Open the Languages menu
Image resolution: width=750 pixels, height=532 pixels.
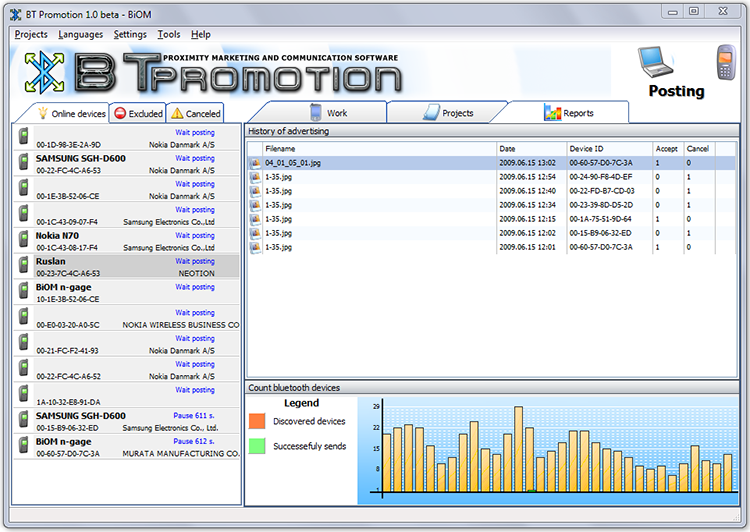point(80,34)
